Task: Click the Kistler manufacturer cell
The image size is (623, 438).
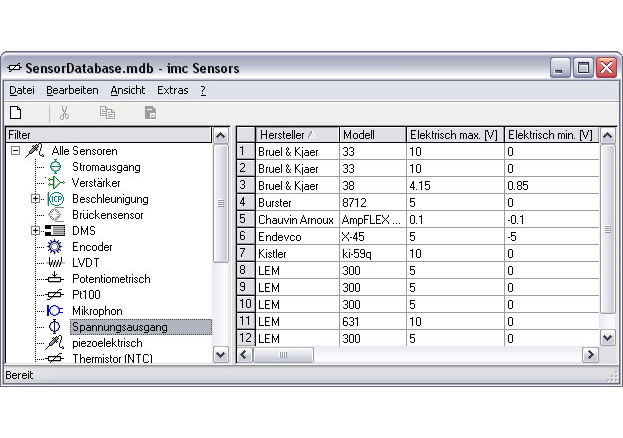Action: pos(298,254)
